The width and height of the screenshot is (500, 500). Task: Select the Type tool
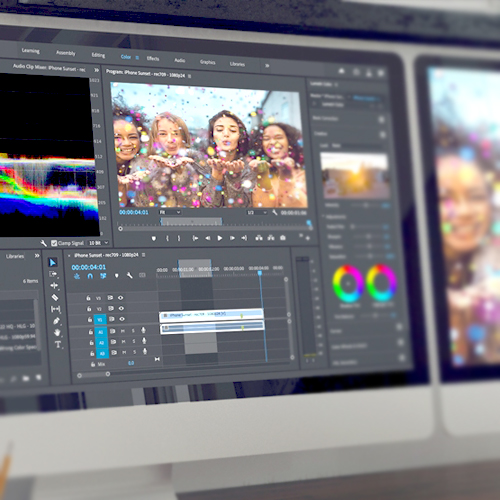point(58,344)
